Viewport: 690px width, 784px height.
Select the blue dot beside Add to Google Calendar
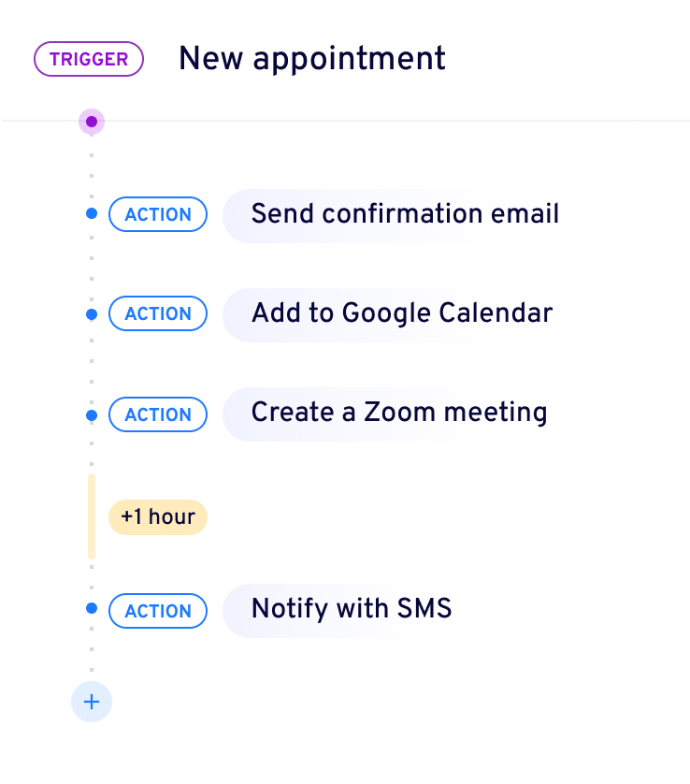(92, 315)
